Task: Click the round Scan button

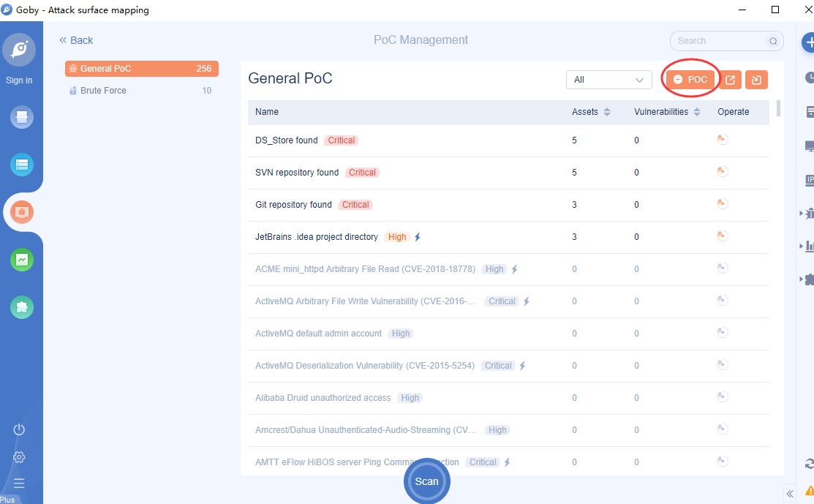Action: click(426, 481)
